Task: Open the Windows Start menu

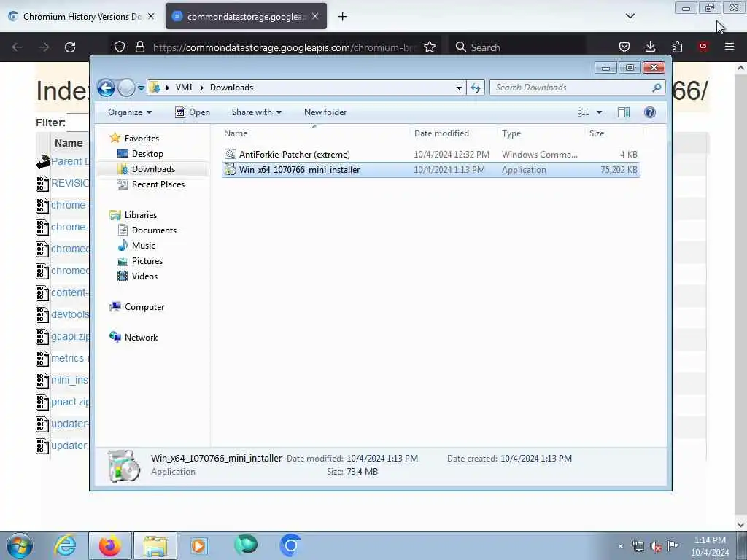Action: (x=20, y=545)
